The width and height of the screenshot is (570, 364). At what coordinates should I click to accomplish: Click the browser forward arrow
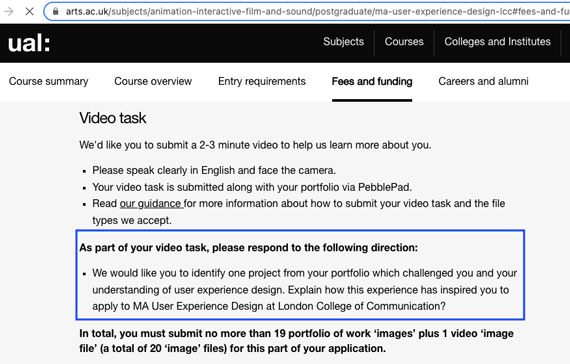[8, 12]
